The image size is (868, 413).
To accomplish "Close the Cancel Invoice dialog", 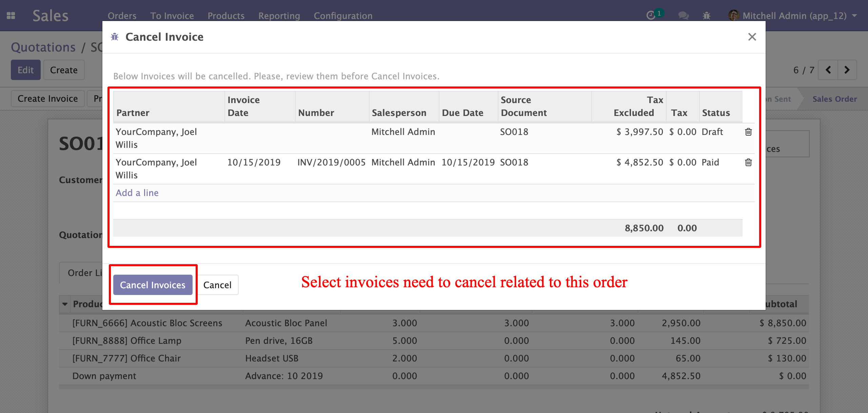I will 752,37.
